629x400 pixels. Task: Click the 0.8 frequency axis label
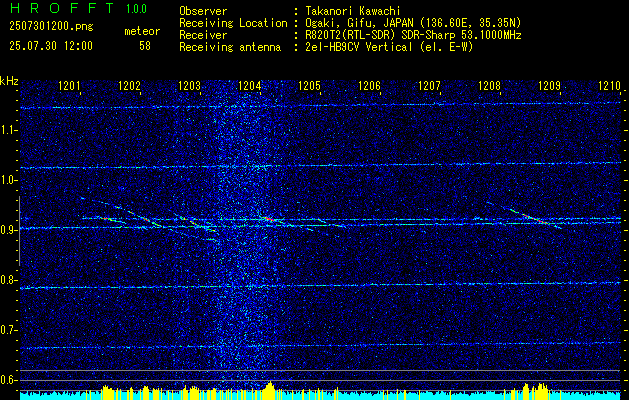tap(9, 280)
